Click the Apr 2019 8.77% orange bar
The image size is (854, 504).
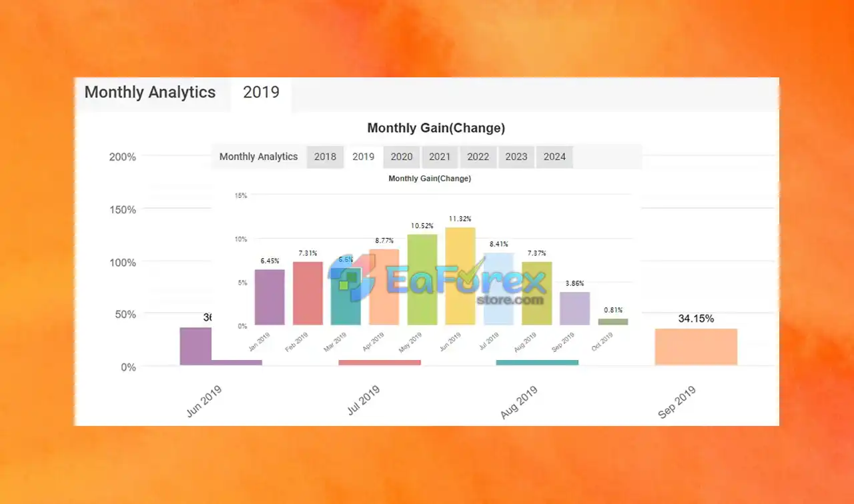(384, 287)
